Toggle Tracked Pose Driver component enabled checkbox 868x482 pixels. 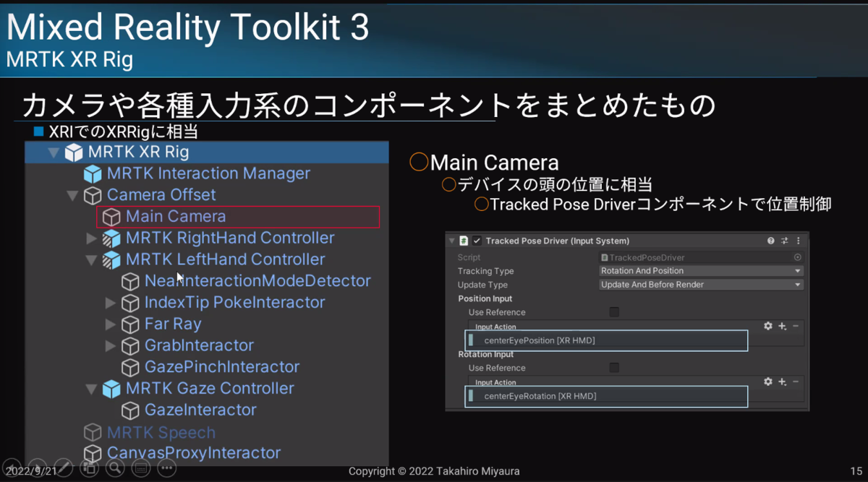point(477,241)
